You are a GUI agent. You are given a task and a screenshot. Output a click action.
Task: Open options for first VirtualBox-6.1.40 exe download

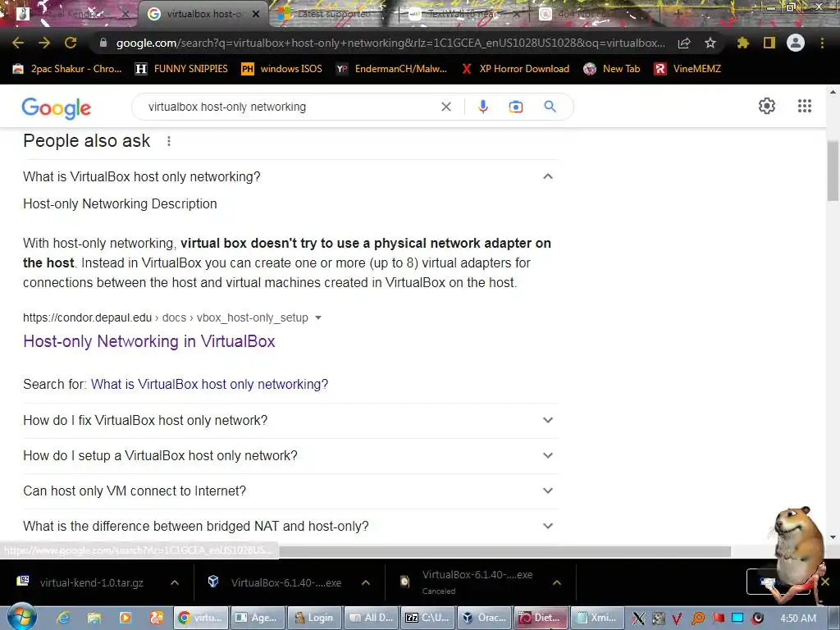pyautogui.click(x=366, y=582)
